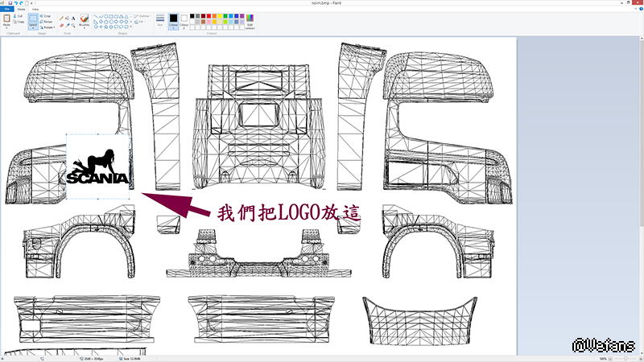The image size is (644, 362).
Task: Select the Colour picker eyedropper
Action: 68,25
